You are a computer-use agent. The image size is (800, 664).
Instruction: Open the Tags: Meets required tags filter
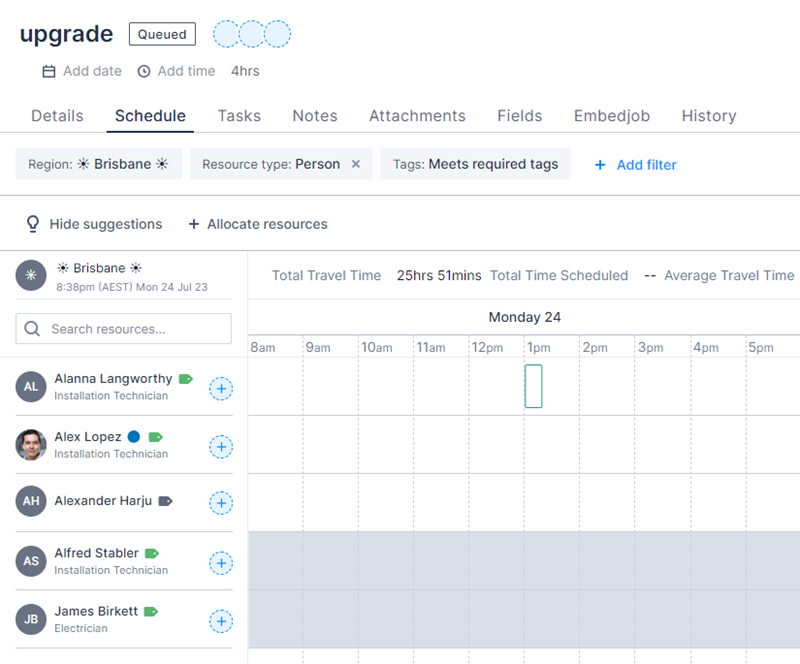pyautogui.click(x=475, y=163)
